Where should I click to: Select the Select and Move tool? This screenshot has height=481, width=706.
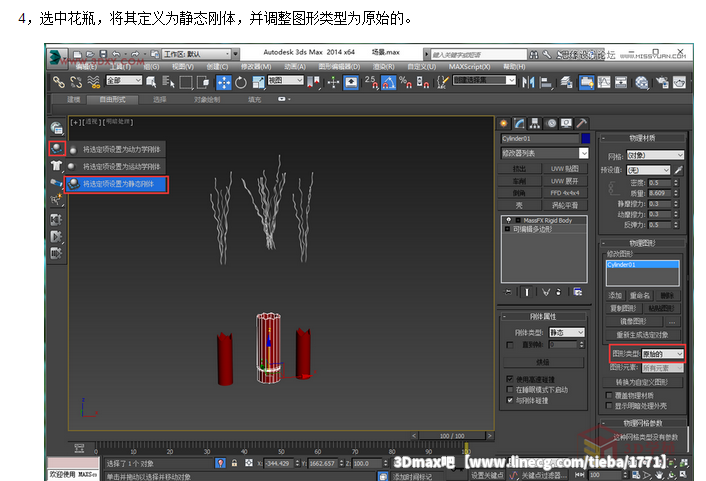coord(224,82)
